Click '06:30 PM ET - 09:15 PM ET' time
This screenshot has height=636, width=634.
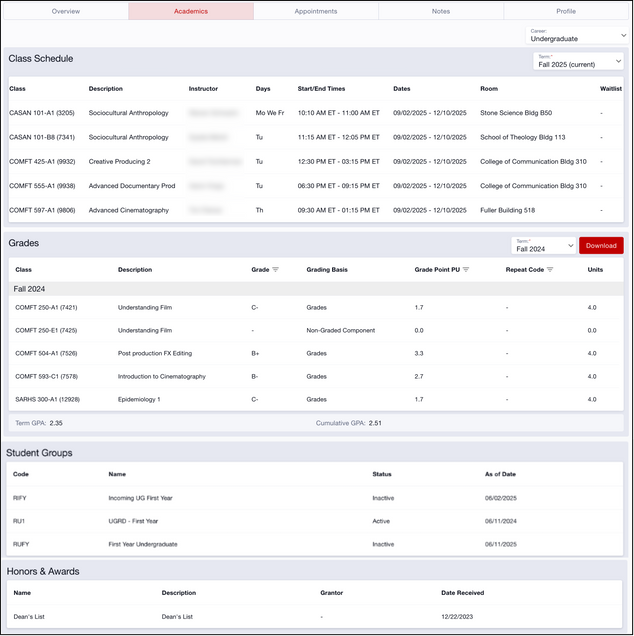(339, 186)
